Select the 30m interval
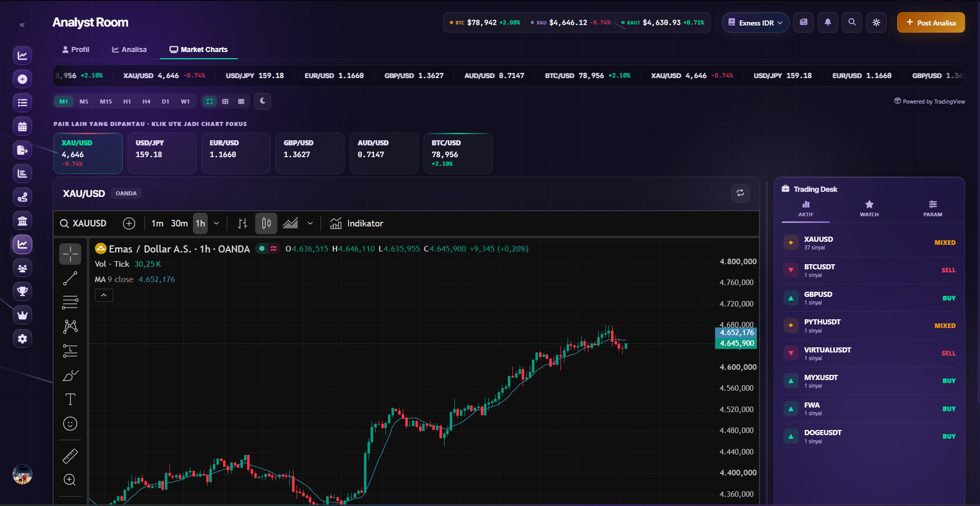980x506 pixels. click(x=179, y=223)
